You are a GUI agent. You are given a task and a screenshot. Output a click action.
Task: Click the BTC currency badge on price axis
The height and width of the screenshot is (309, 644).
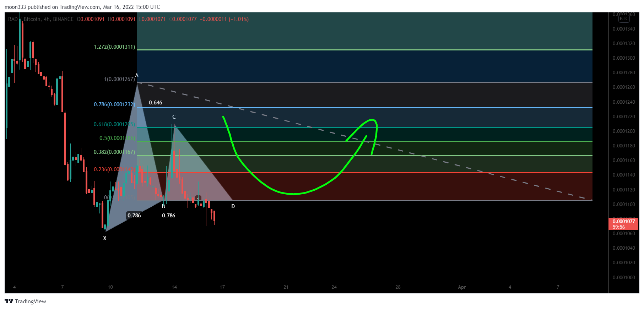[x=624, y=19]
